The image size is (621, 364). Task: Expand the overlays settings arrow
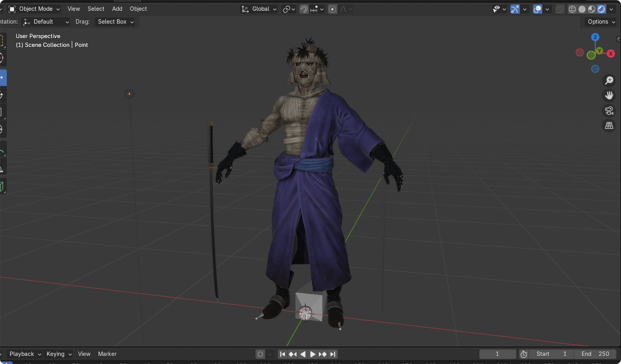point(547,9)
